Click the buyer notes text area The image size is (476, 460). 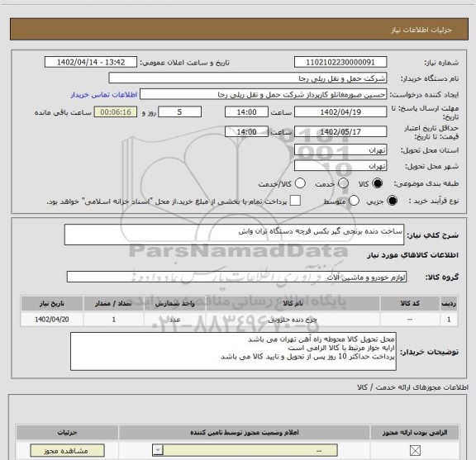233,351
